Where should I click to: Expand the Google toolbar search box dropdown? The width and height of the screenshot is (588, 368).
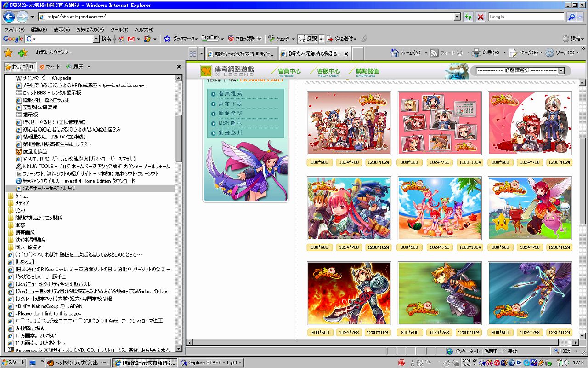tap(96, 39)
